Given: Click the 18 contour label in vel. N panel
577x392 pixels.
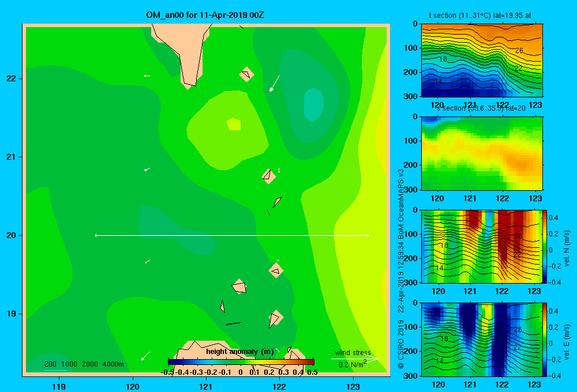Looking at the screenshot, I should click(444, 245).
